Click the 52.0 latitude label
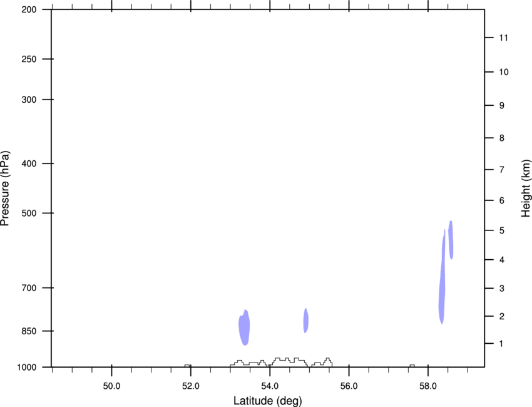The image size is (532, 407). click(191, 386)
